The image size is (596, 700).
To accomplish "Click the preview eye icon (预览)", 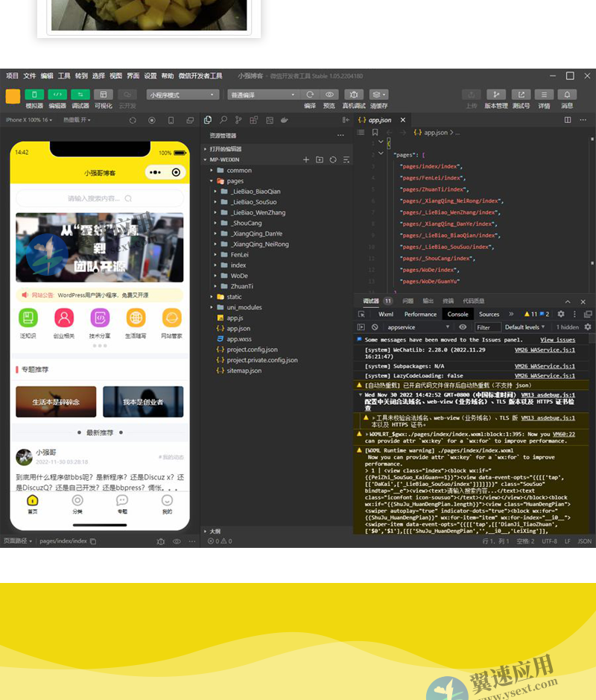I will click(329, 95).
